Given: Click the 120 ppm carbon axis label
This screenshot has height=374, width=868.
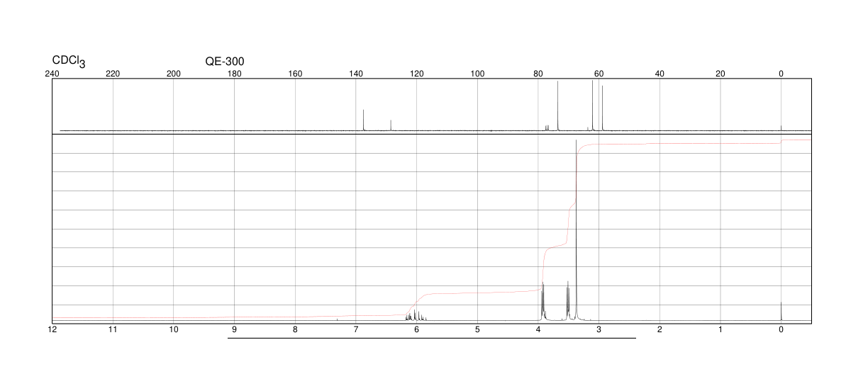Looking at the screenshot, I should tap(416, 74).
